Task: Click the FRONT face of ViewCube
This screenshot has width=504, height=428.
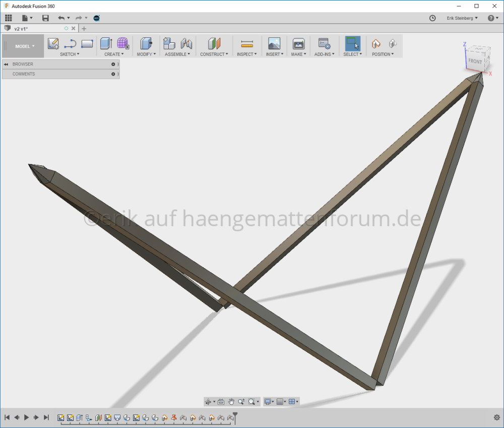Action: pyautogui.click(x=475, y=61)
